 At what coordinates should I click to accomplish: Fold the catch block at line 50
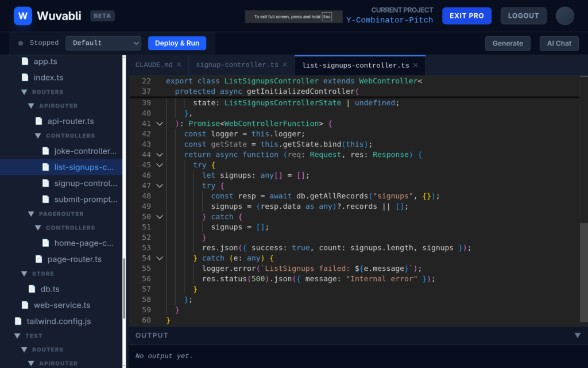(x=160, y=217)
